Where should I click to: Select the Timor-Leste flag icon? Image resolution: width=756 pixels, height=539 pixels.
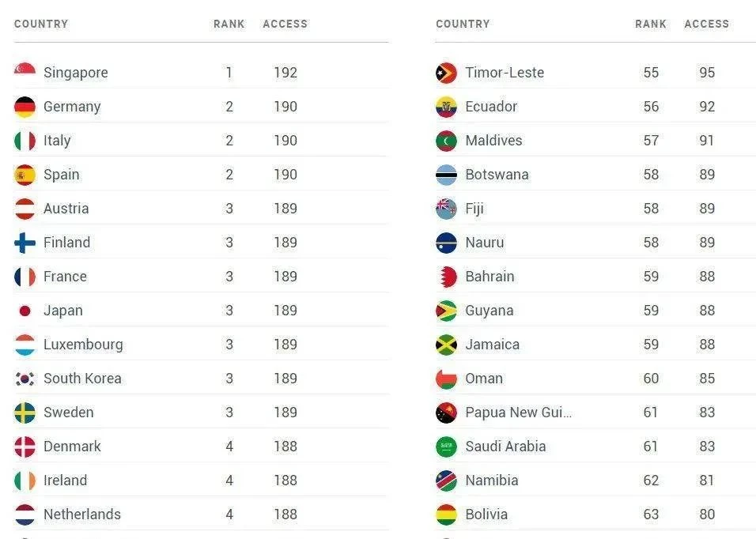446,73
